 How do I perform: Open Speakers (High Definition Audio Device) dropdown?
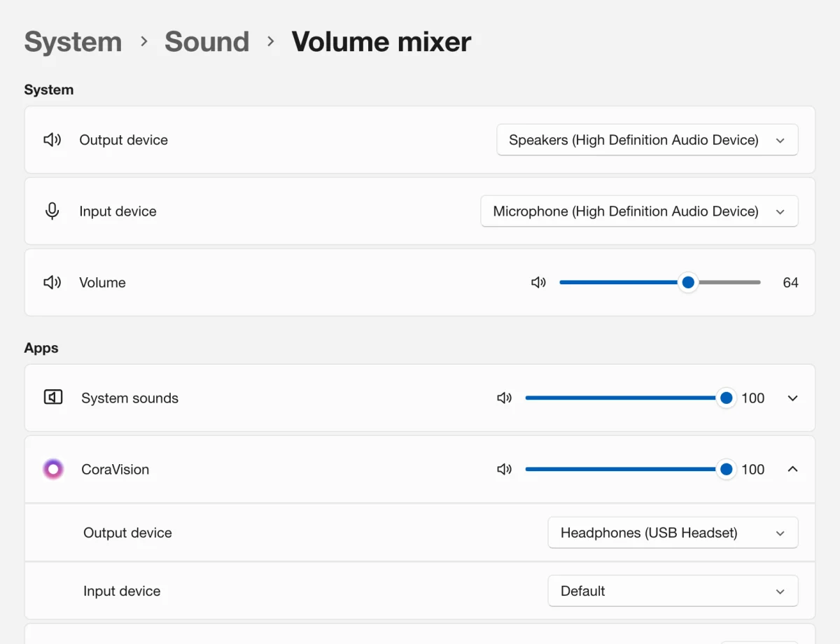pyautogui.click(x=647, y=140)
